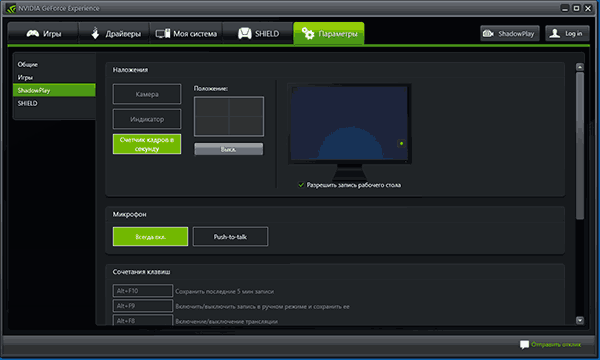Image resolution: width=600 pixels, height=360 pixels.
Task: Click the gamepad icon on Игры tab
Action: point(33,34)
